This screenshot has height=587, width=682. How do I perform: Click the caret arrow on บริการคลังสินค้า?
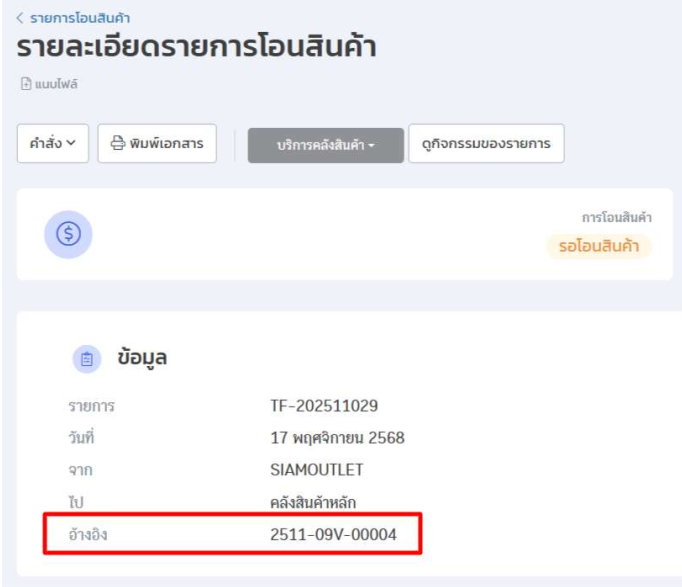[371, 146]
